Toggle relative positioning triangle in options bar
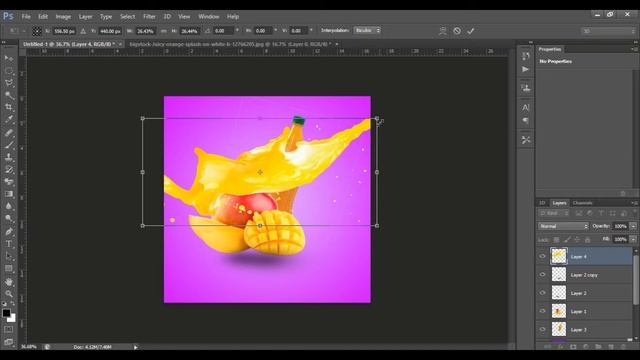 83,31
